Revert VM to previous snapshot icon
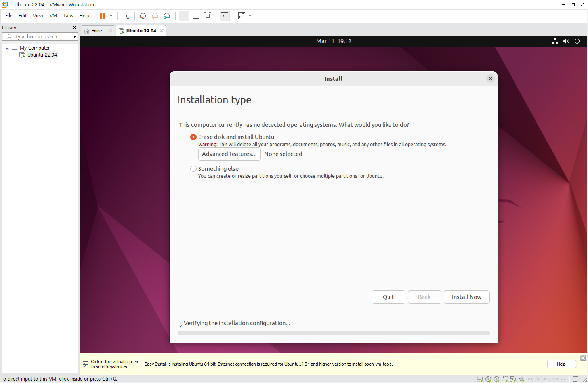 155,16
